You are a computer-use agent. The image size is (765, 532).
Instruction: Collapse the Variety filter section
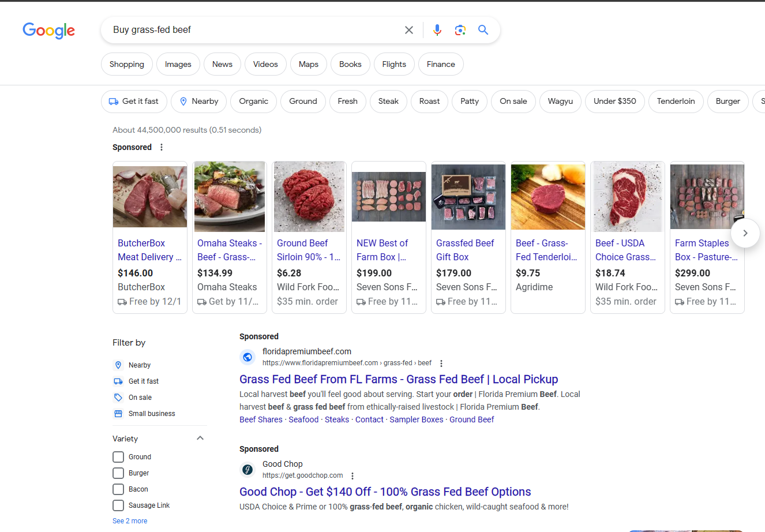pos(200,439)
